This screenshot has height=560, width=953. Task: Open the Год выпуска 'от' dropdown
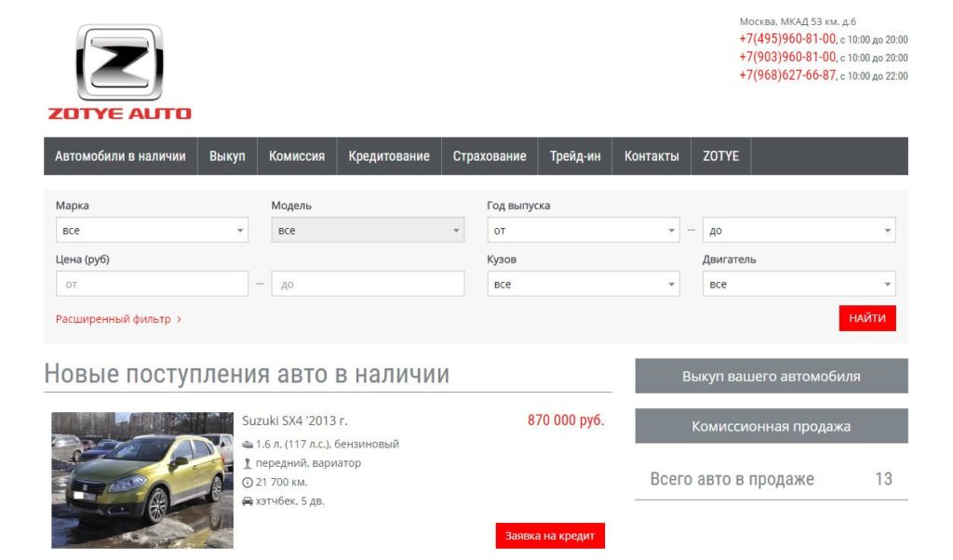click(584, 230)
